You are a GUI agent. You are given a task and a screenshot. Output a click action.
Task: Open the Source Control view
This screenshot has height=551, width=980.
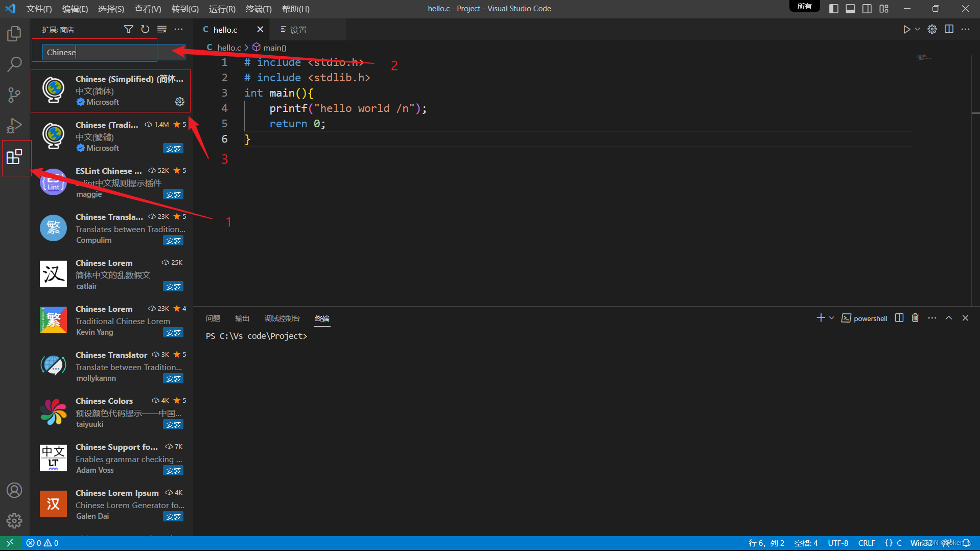click(14, 95)
